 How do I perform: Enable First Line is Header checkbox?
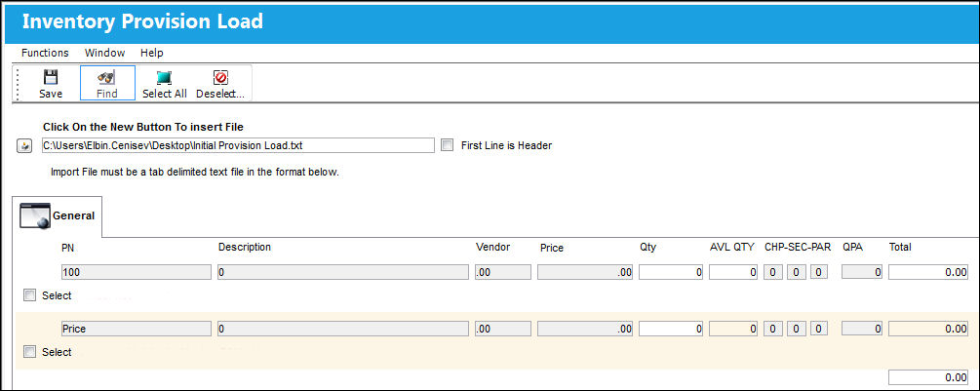[x=447, y=145]
